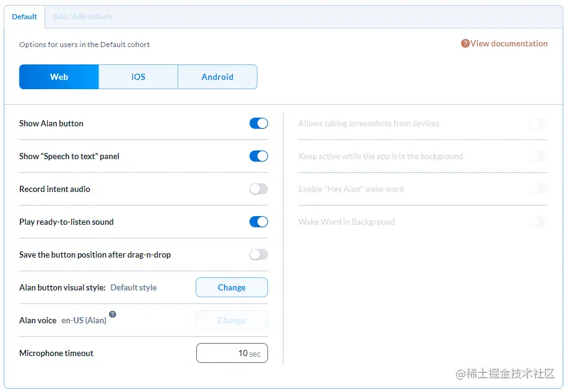Enable Save the button position after drag-n-drop
The width and height of the screenshot is (567, 392).
[x=259, y=255]
